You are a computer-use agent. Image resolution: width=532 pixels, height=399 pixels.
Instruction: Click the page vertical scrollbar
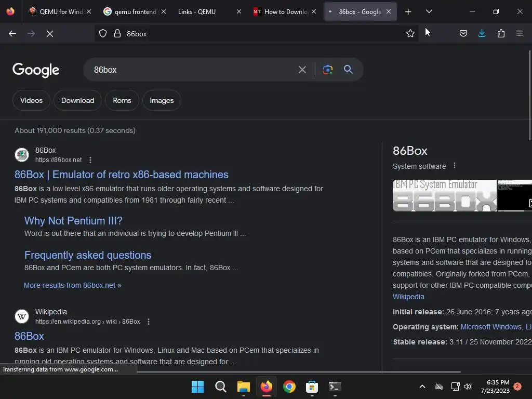coord(529,95)
